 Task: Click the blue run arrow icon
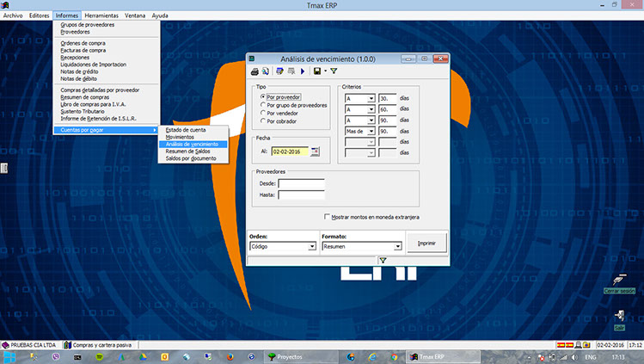303,71
